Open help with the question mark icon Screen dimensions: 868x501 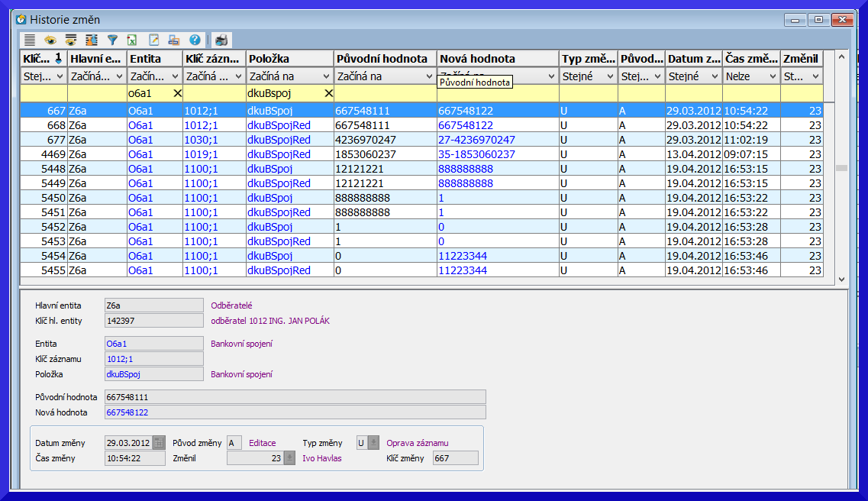[x=195, y=40]
